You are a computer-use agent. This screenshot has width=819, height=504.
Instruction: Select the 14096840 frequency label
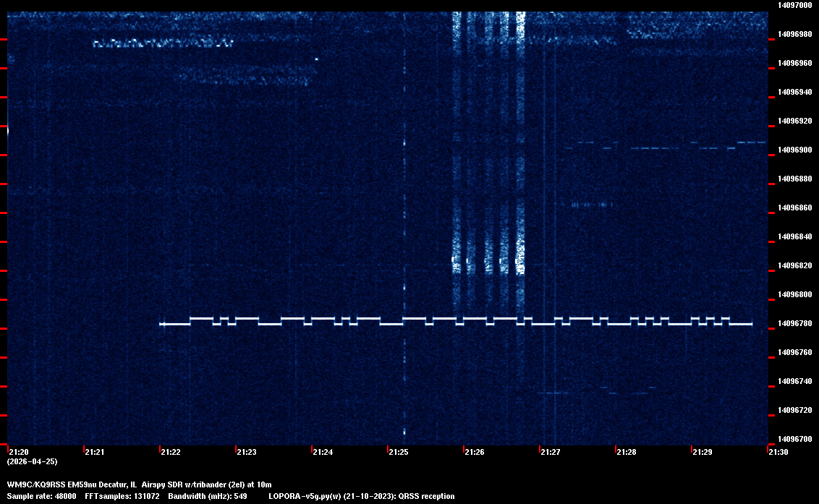click(794, 236)
